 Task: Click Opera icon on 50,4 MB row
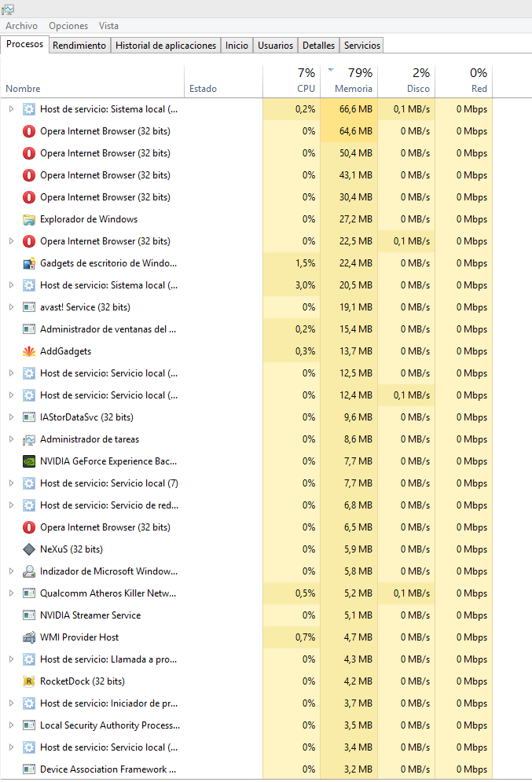[29, 153]
